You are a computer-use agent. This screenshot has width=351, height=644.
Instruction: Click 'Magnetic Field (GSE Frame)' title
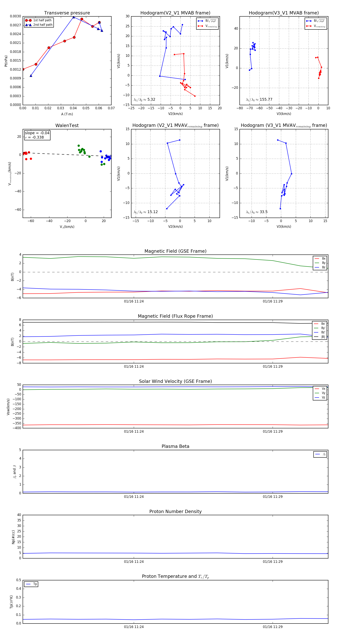point(175,251)
